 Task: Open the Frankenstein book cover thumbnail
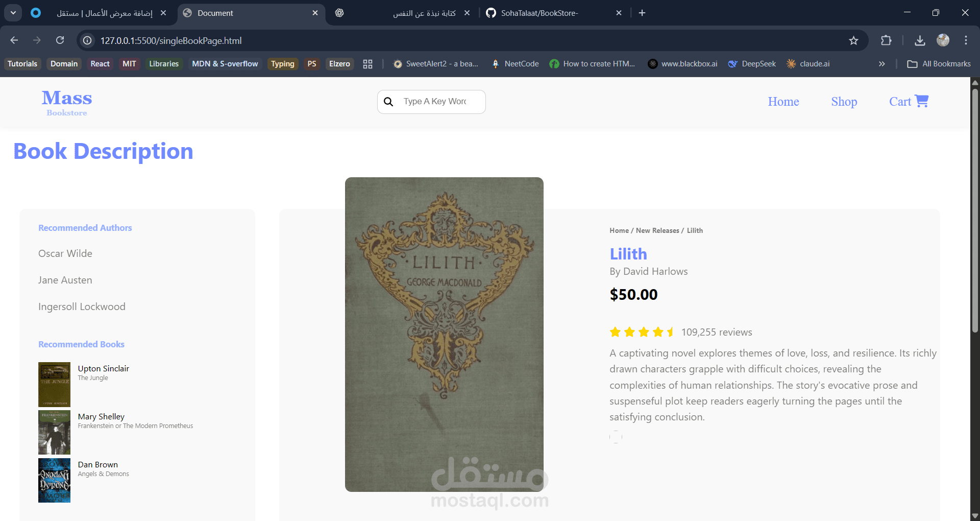point(54,433)
